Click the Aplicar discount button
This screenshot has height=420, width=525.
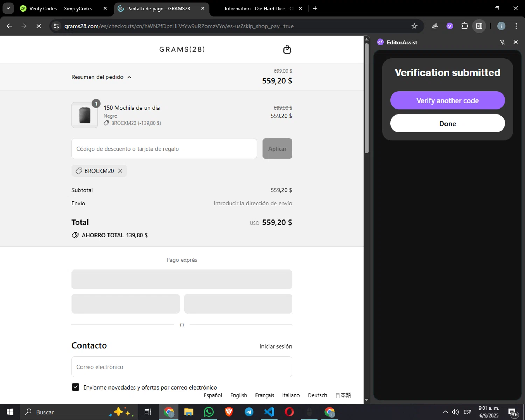(x=277, y=148)
